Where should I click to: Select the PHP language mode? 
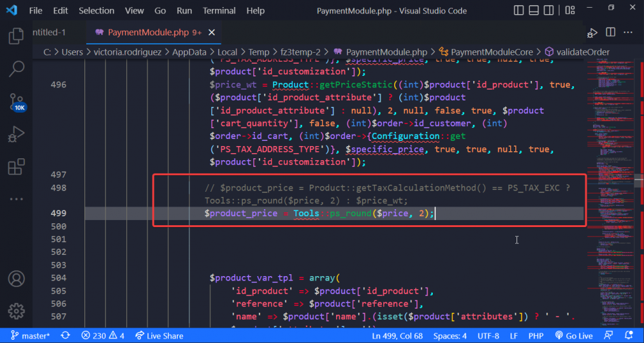(536, 336)
